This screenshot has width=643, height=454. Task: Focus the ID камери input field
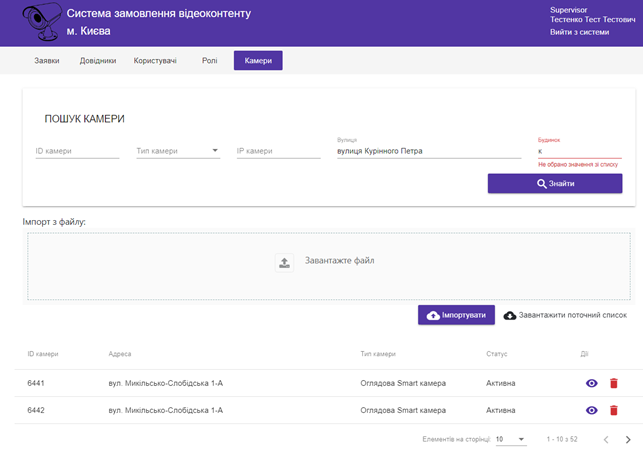pos(76,152)
